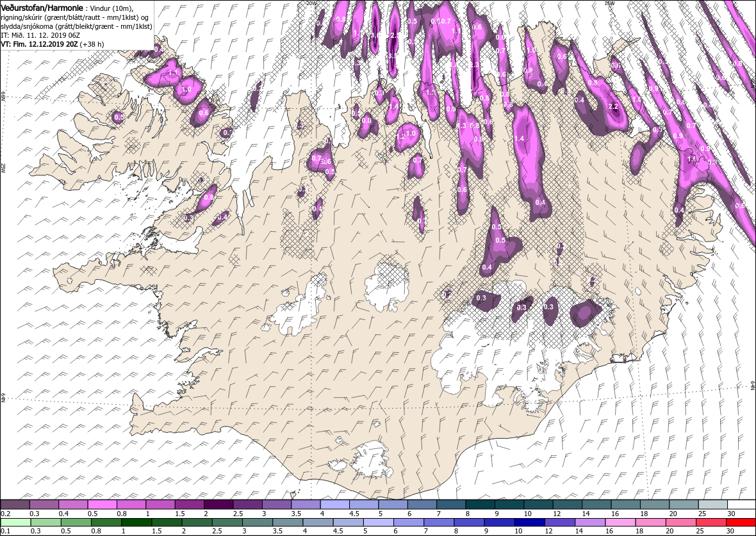Select the white upper scale swatch labeled 30
This screenshot has height=536, width=756.
(x=741, y=504)
